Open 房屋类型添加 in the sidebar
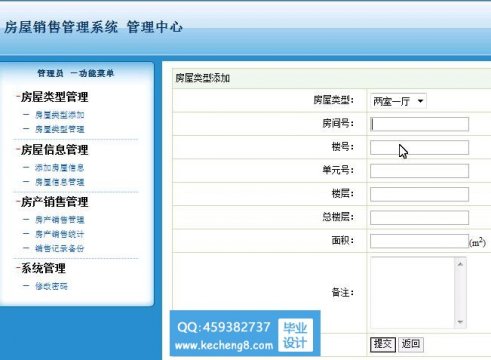 tap(60, 115)
